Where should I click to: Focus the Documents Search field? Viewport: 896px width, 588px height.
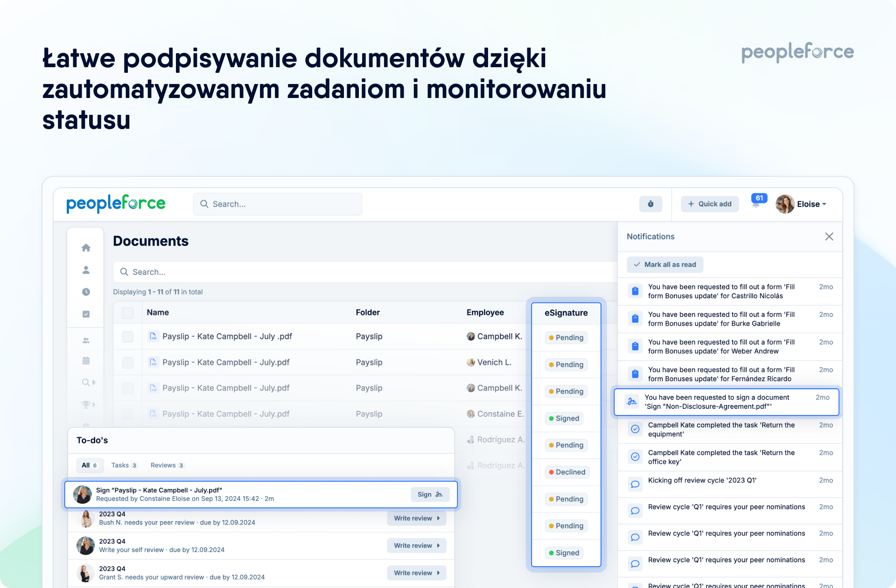click(x=365, y=272)
